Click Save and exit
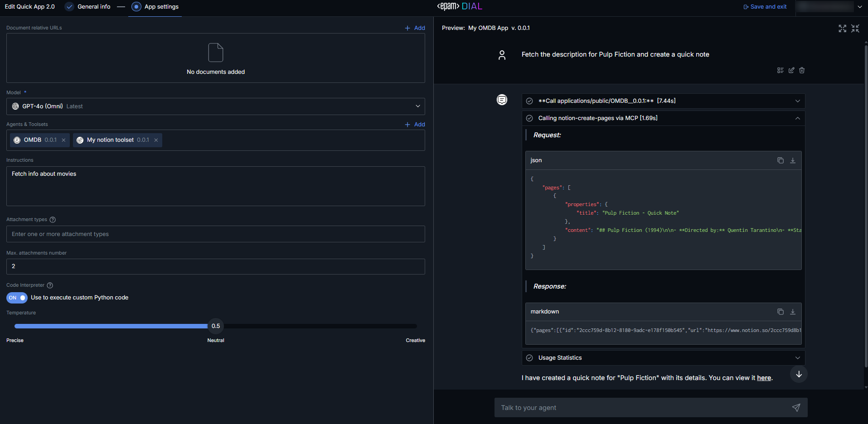Image resolution: width=868 pixels, height=424 pixels. tap(765, 7)
